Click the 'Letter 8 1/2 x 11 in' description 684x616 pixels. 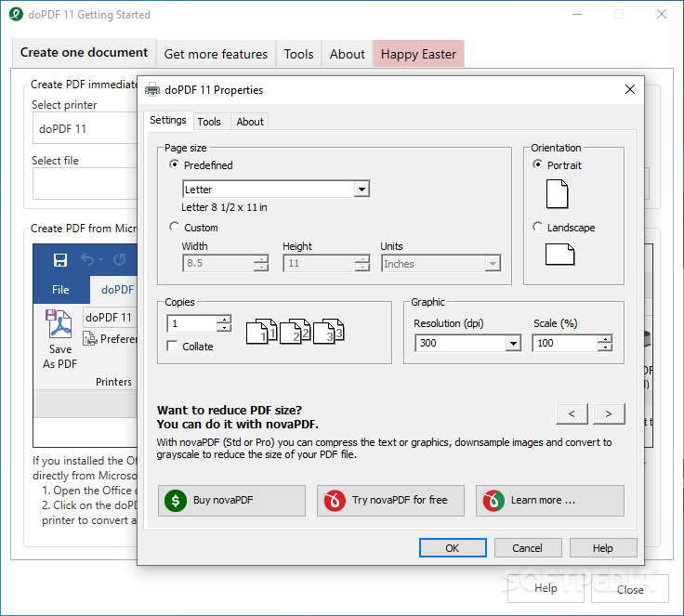click(224, 207)
